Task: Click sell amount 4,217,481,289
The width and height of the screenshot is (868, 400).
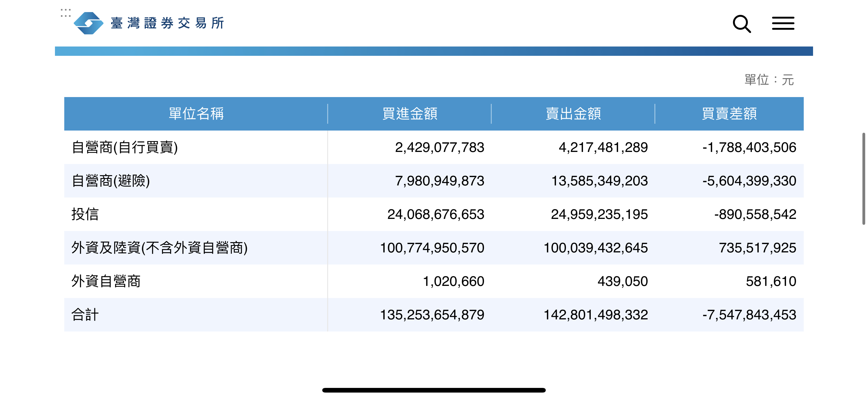Action: (603, 148)
